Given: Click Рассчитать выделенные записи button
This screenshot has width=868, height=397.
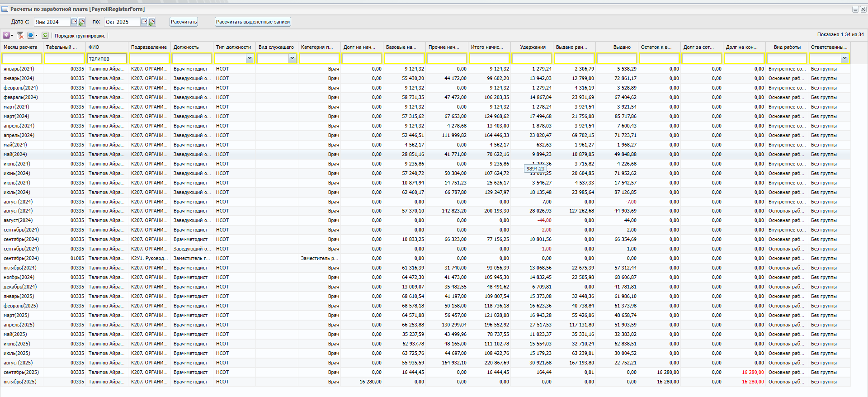Looking at the screenshot, I should pyautogui.click(x=253, y=22).
